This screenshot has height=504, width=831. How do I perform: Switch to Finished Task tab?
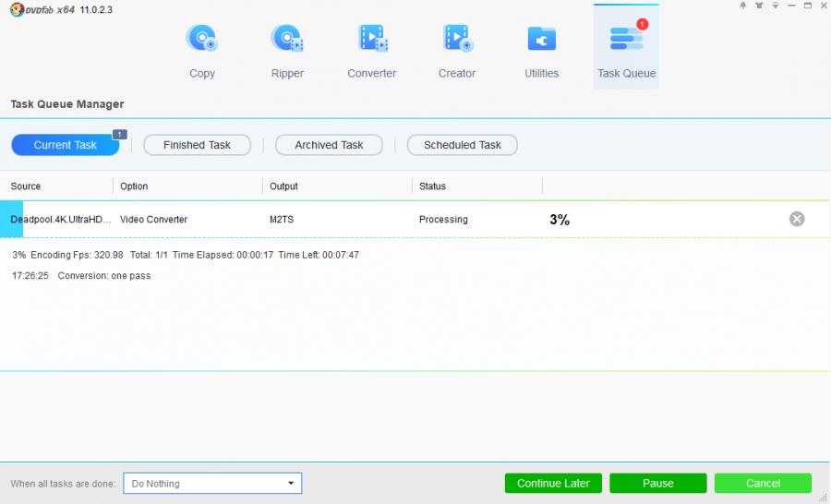198,145
